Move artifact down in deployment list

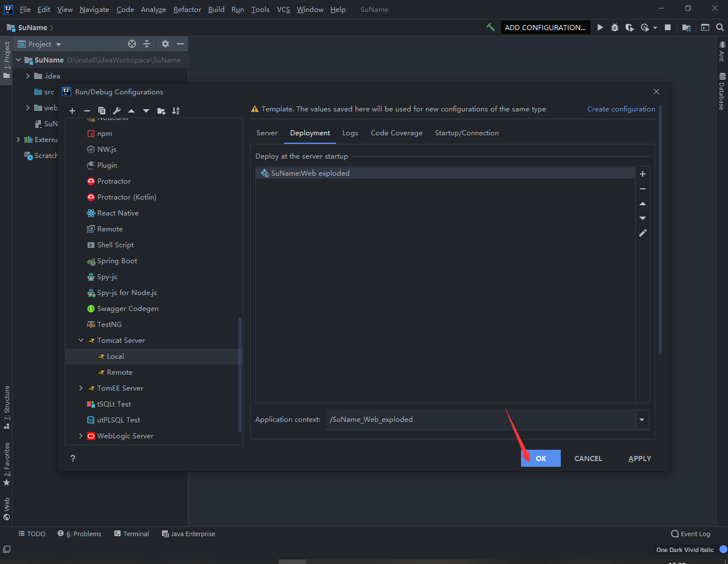643,218
